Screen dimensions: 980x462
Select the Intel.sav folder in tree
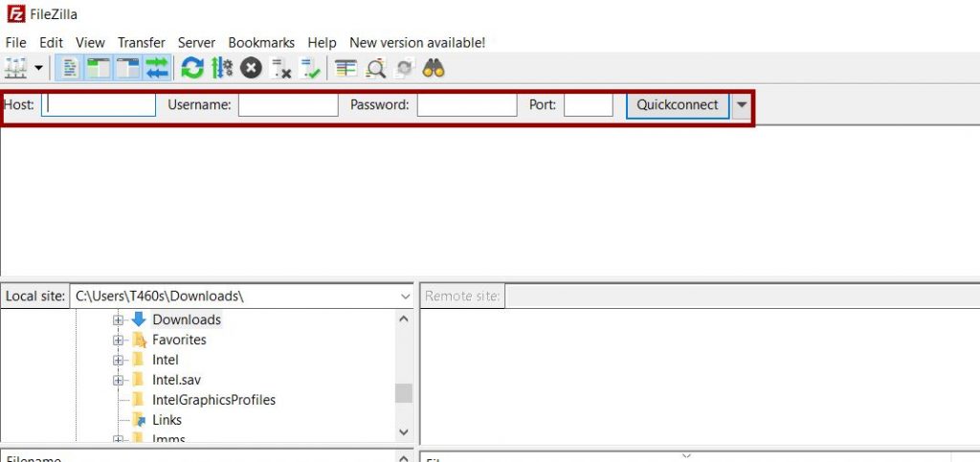point(177,380)
